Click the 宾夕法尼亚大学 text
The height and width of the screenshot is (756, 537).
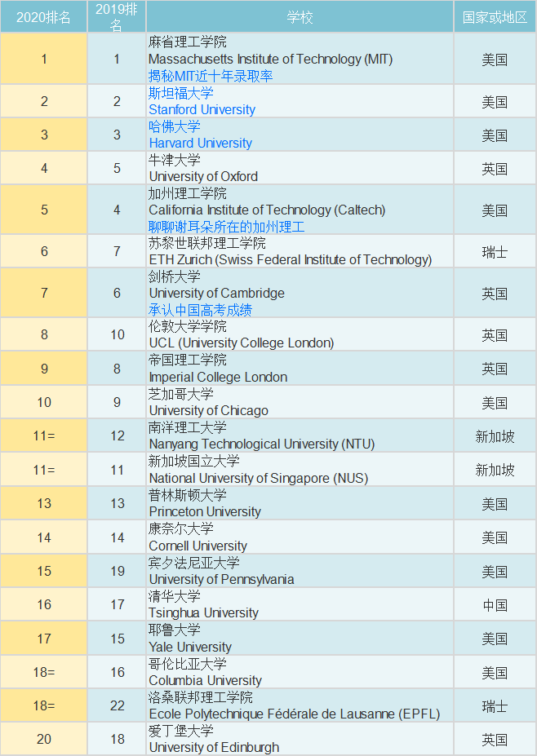click(x=194, y=563)
